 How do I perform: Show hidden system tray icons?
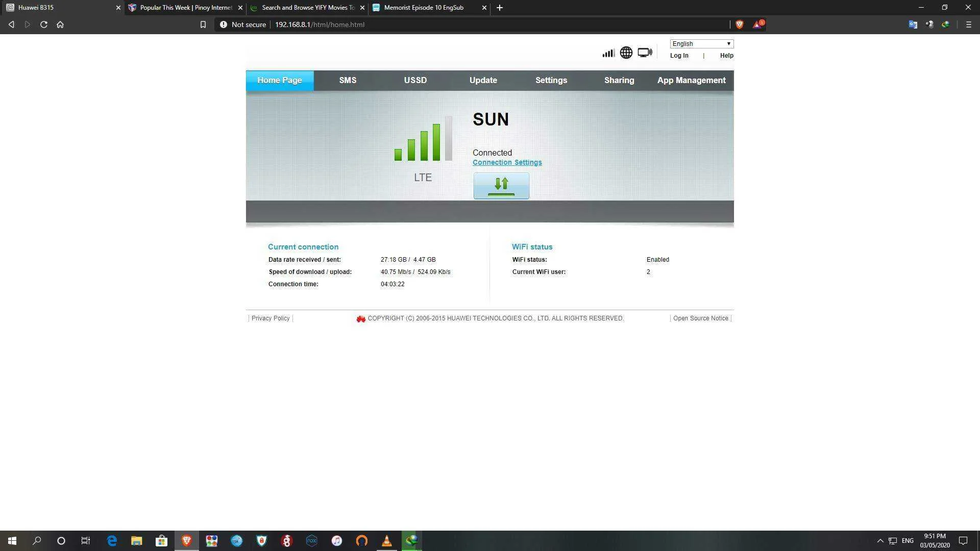click(x=880, y=541)
